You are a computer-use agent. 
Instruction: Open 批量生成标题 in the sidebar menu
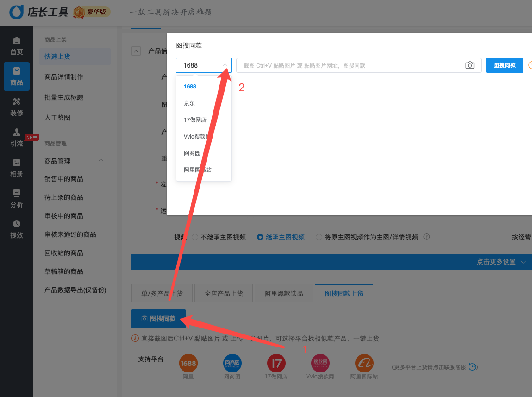(x=64, y=97)
